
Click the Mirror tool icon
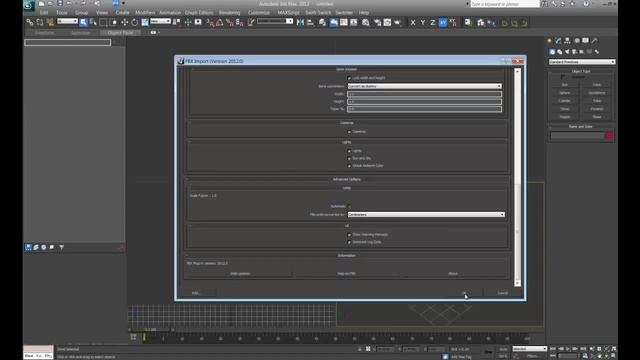point(300,22)
